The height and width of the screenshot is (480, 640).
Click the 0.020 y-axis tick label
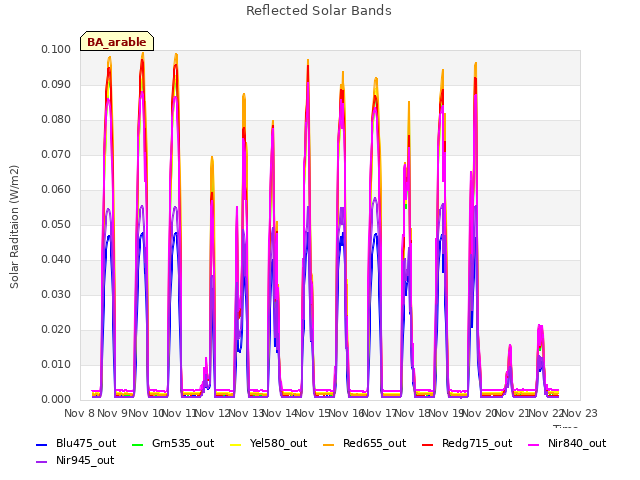[x=56, y=330]
